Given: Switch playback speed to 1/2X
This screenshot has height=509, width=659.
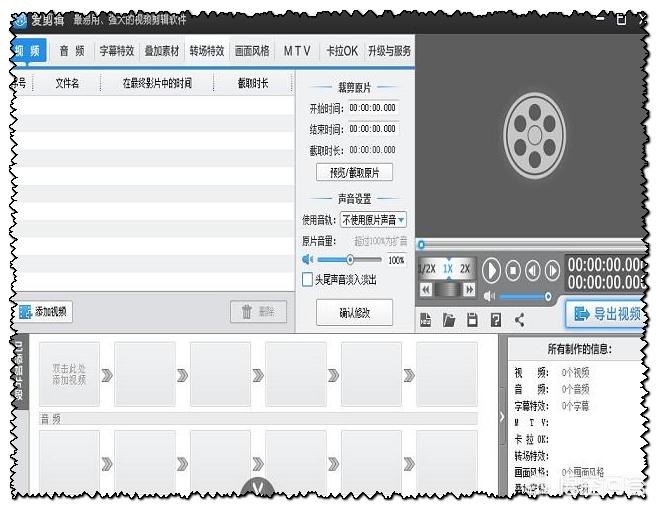Looking at the screenshot, I should [426, 269].
